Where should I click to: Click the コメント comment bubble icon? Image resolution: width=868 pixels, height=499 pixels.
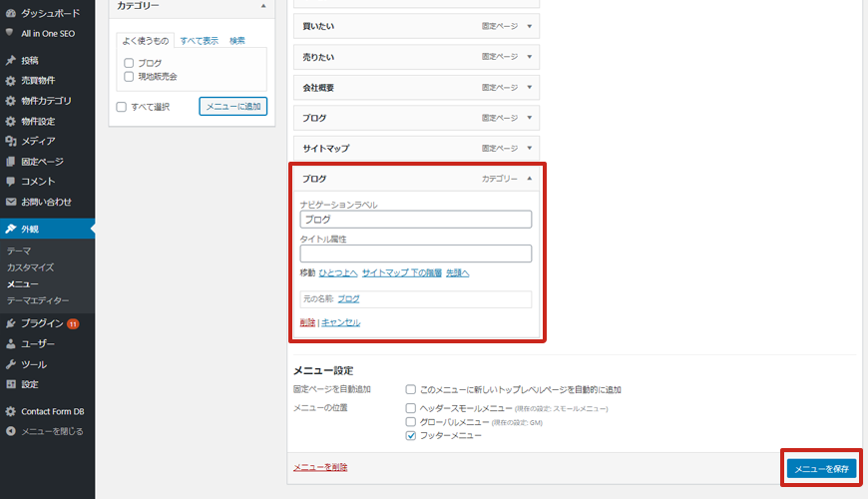pos(10,182)
